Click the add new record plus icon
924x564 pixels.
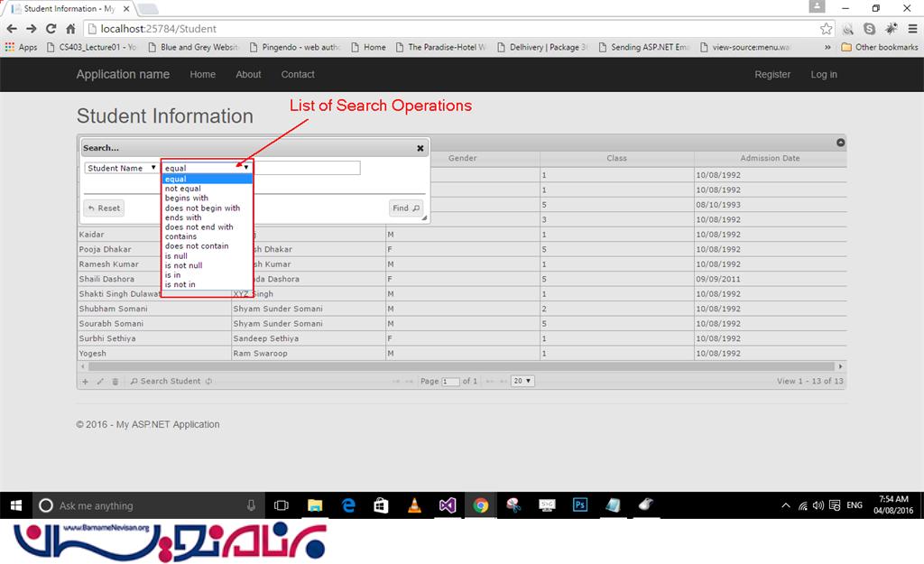pos(86,382)
